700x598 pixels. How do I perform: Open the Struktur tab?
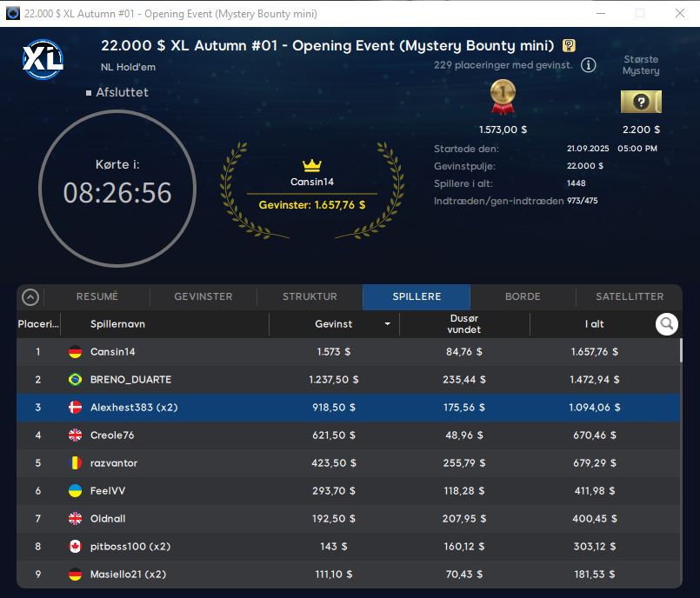click(x=310, y=296)
